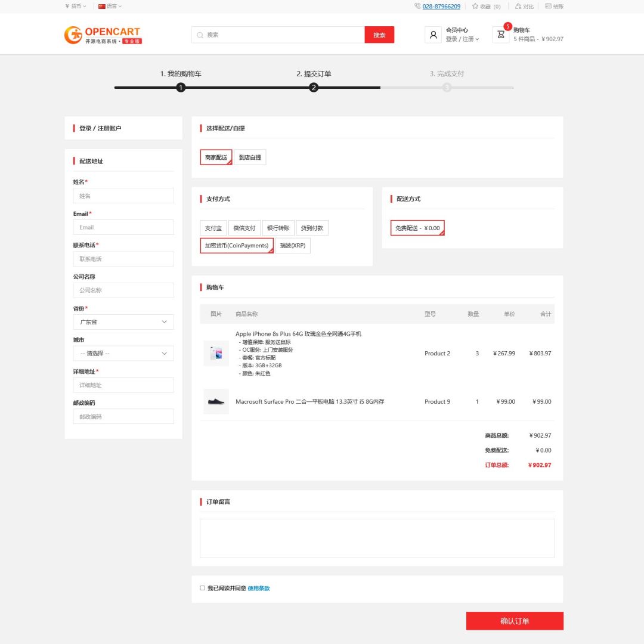644x644 pixels.
Task: Select 到店自提 pickup option
Action: [x=250, y=157]
